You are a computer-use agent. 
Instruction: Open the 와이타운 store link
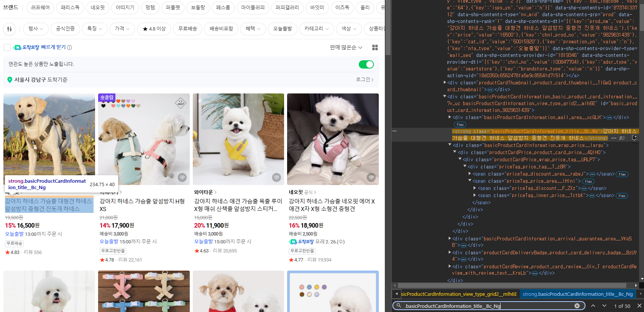click(205, 192)
